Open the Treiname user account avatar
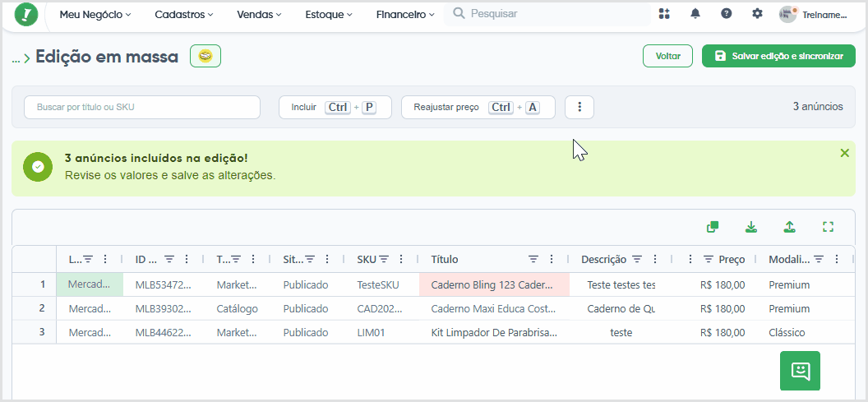This screenshot has height=402, width=868. 787,15
